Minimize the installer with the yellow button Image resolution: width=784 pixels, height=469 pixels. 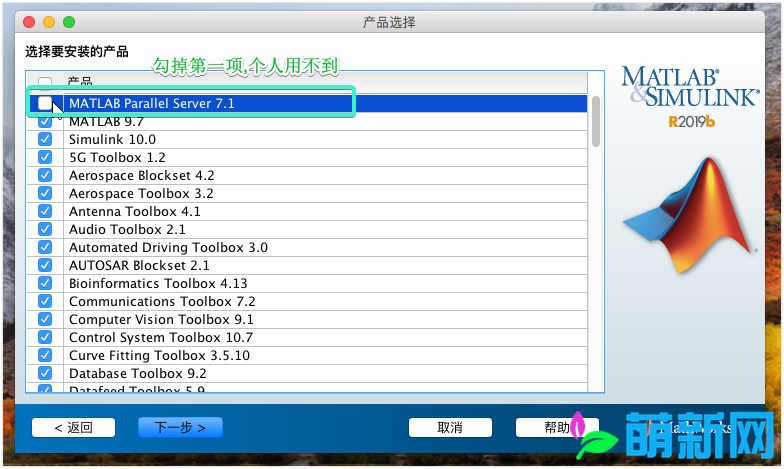(x=49, y=22)
